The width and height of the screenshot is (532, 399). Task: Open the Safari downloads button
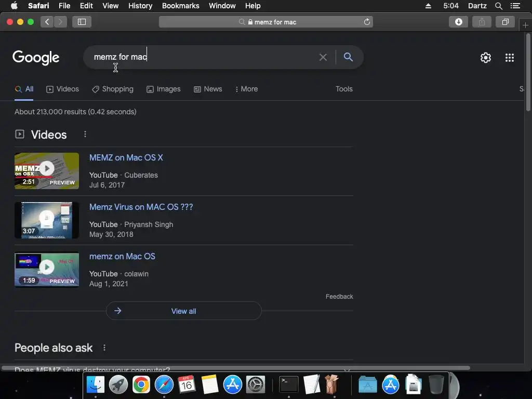coord(458,22)
